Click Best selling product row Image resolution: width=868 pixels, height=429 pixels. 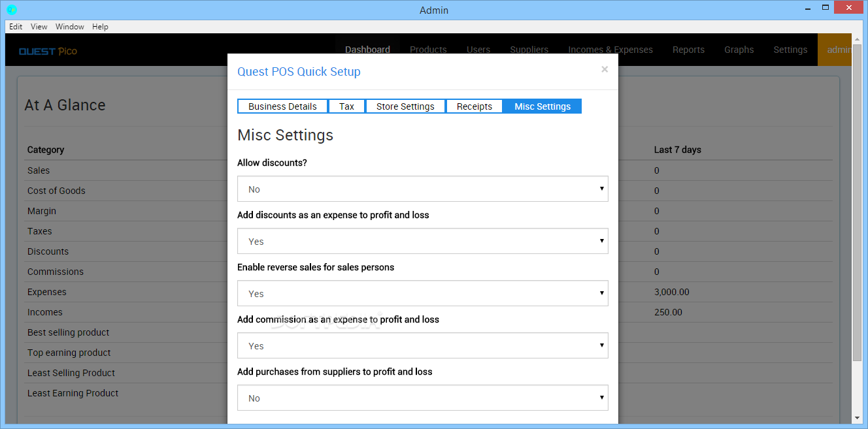(69, 332)
